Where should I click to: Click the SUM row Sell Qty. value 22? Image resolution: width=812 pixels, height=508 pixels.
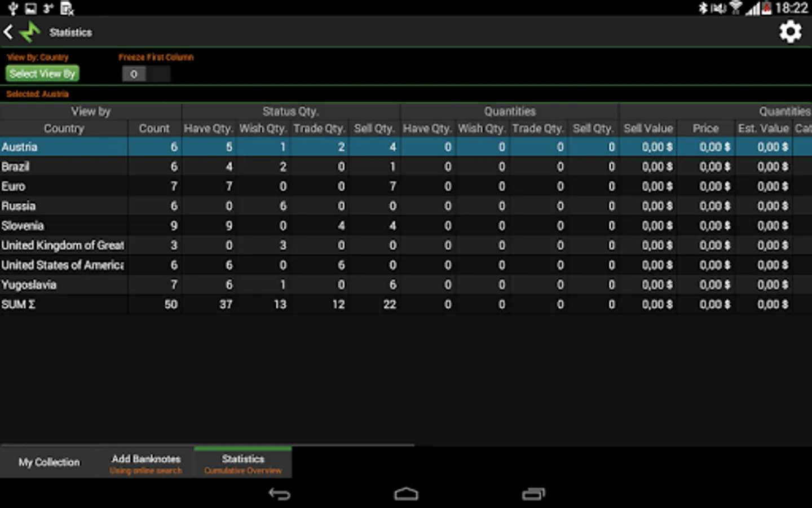pos(390,305)
